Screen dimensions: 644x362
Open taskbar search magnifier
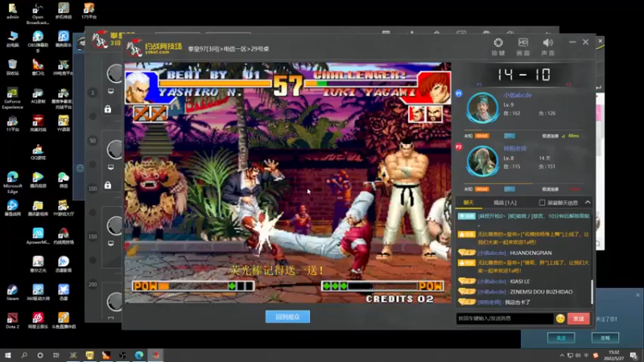point(24,355)
